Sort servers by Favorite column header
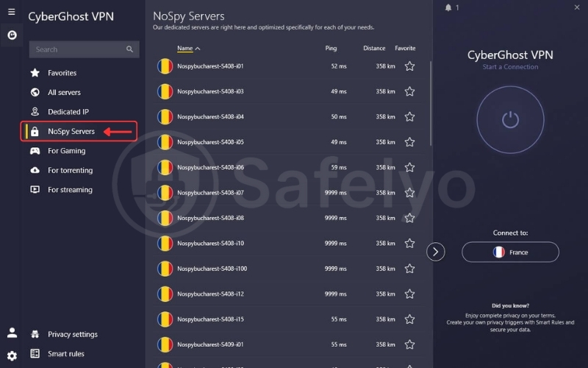This screenshot has width=588, height=368. [x=405, y=48]
